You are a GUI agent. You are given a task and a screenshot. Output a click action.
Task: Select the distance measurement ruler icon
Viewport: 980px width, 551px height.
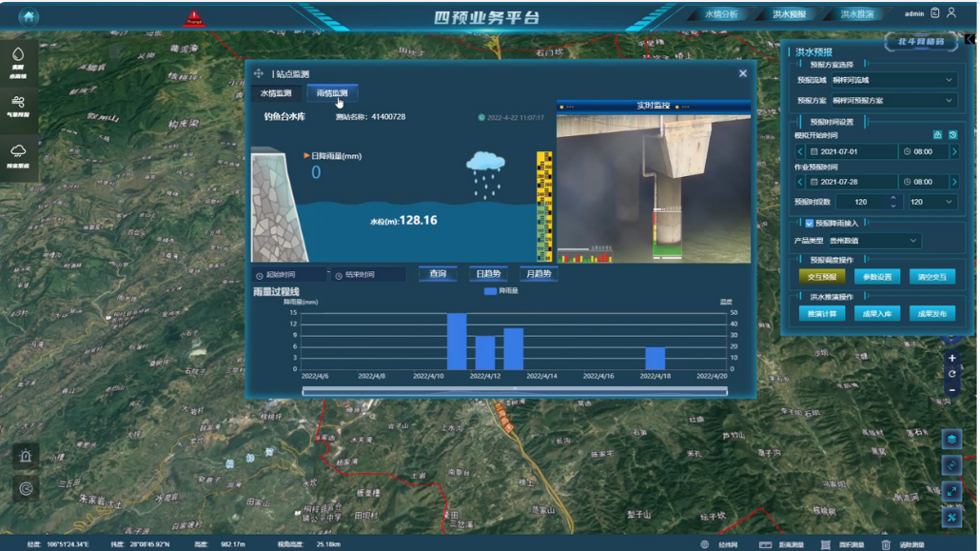coord(765,544)
